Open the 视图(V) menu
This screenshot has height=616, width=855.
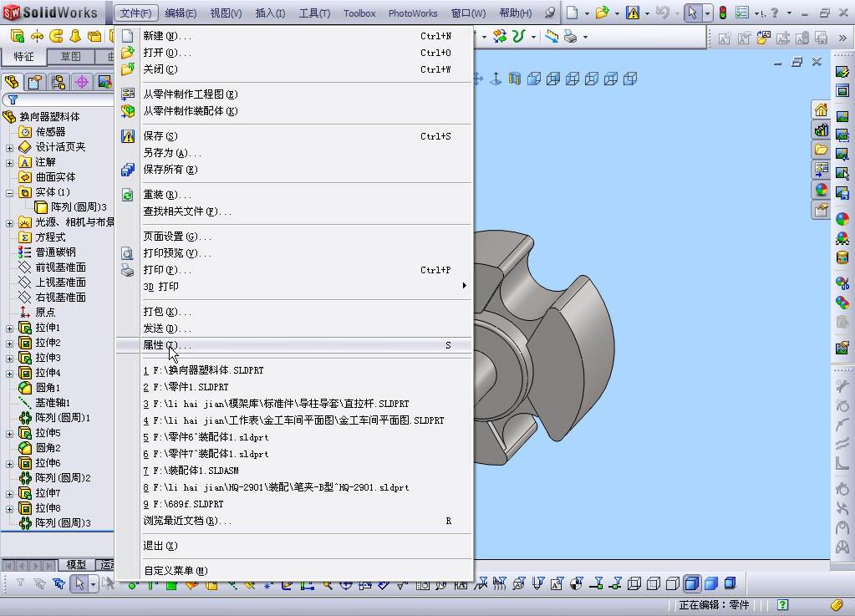226,13
